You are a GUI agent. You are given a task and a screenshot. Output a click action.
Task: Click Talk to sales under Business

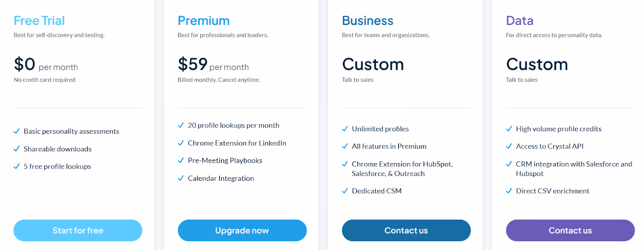(357, 80)
